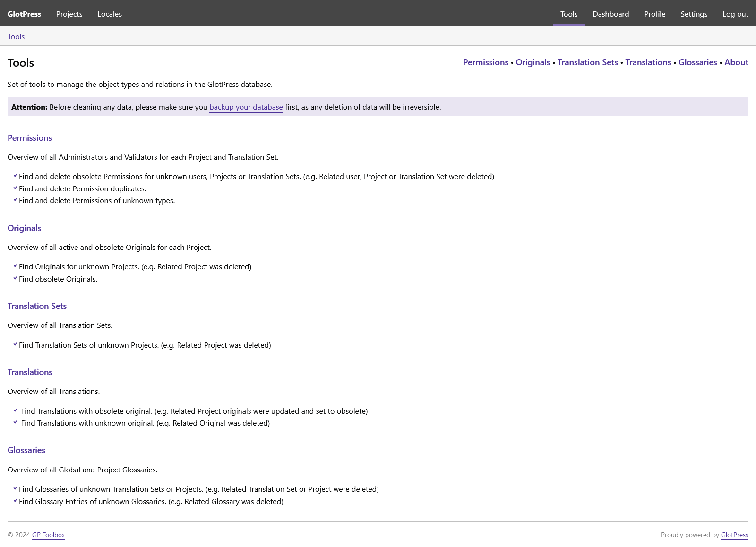
Task: Click checkmark beside 'Find obsolete Originals'
Action: coord(16,278)
